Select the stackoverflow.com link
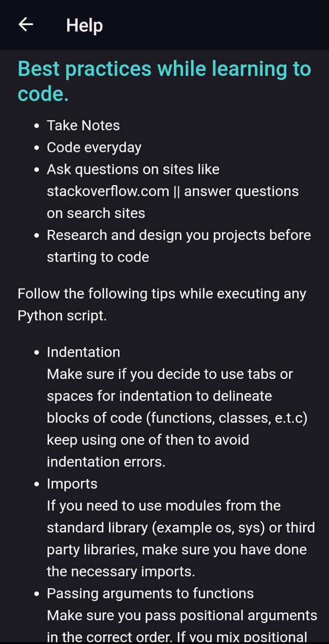The height and width of the screenshot is (644, 329). pos(108,191)
